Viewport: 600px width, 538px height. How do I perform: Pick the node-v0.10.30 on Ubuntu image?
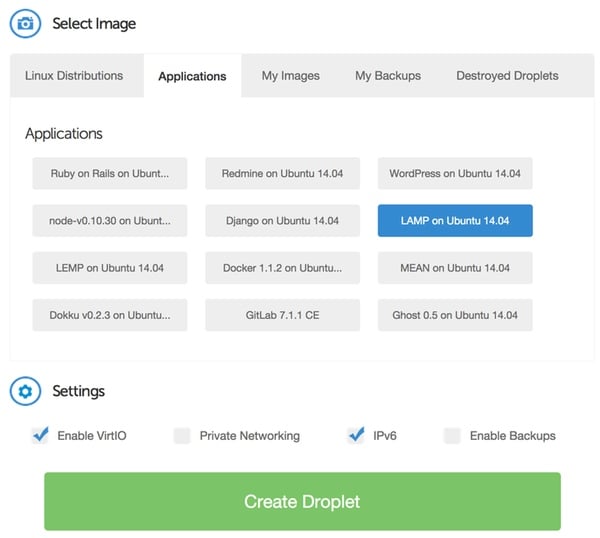coord(110,221)
